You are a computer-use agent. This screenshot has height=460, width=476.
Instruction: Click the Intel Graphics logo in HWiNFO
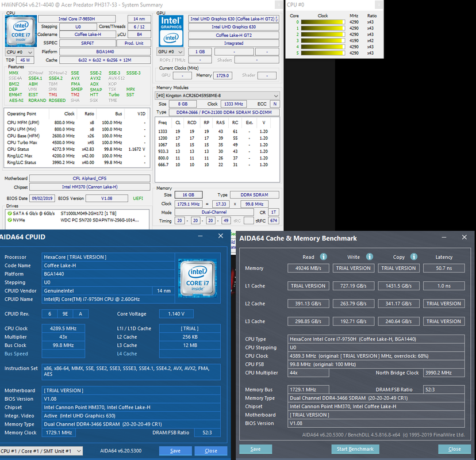[171, 31]
